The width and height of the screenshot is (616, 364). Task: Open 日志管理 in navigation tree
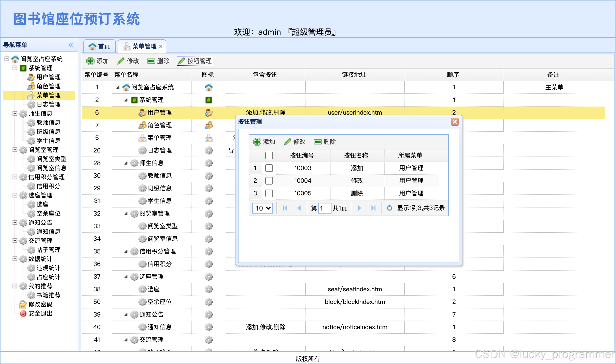tap(48, 105)
